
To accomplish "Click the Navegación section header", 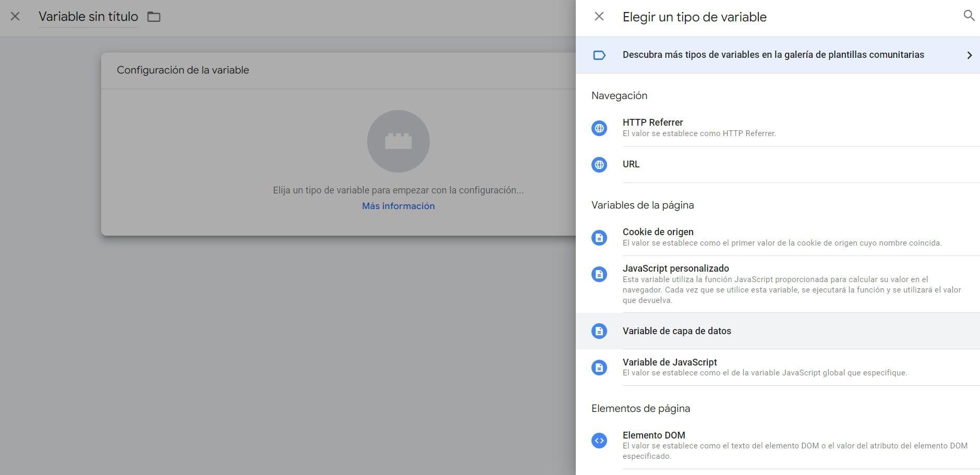I will (x=619, y=95).
